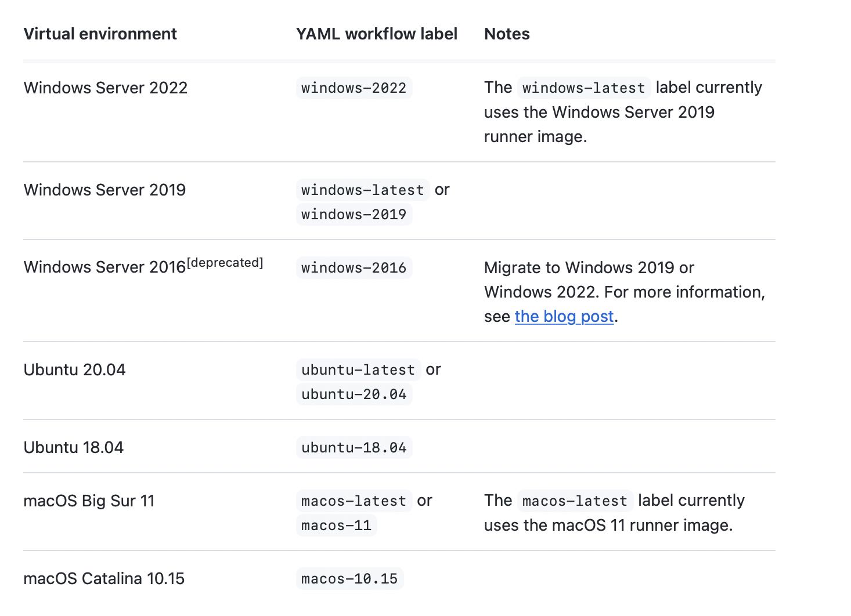The width and height of the screenshot is (851, 616).
Task: Click the macos-10.15 code label
Action: click(349, 579)
